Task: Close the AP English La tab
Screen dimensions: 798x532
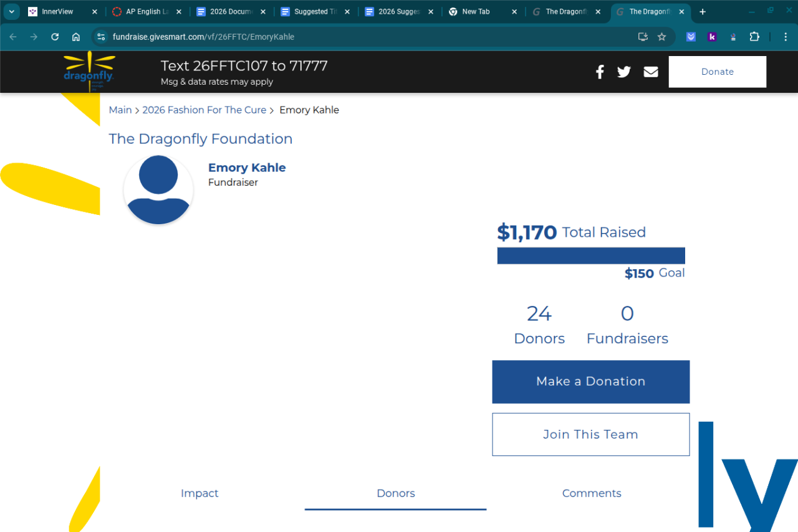Action: [x=179, y=12]
